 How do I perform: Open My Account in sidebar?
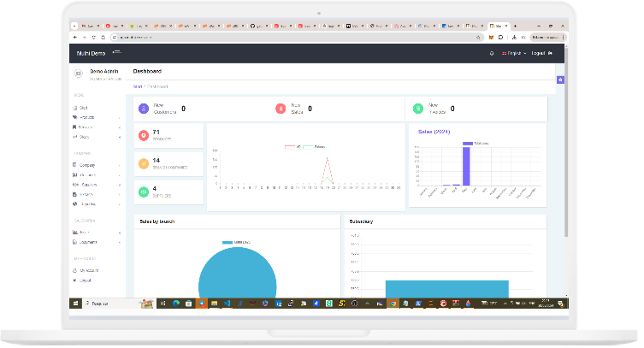(90, 270)
